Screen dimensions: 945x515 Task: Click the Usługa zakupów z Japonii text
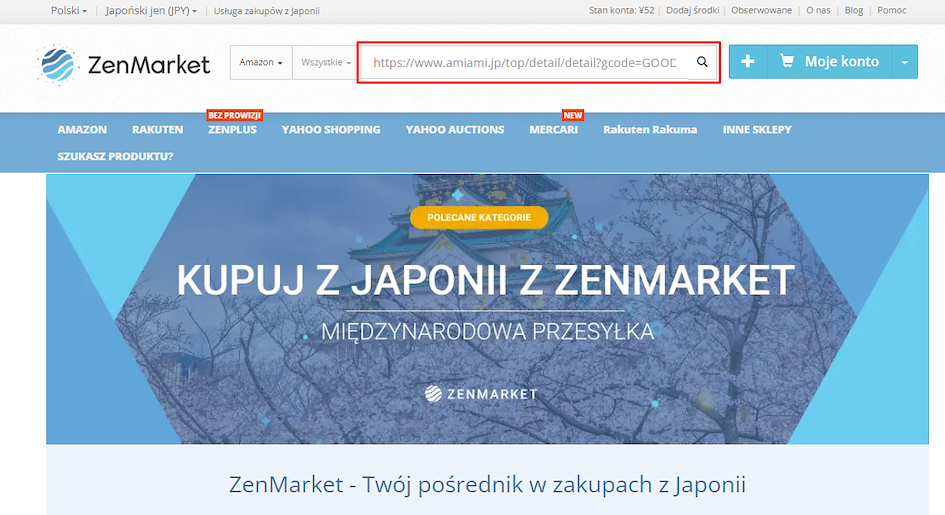[266, 11]
